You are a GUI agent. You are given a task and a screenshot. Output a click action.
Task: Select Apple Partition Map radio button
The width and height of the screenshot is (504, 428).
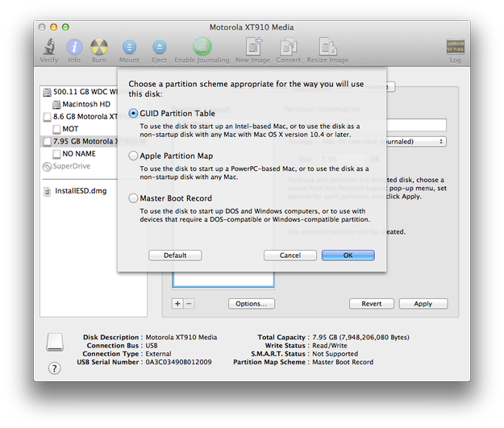[x=133, y=156]
